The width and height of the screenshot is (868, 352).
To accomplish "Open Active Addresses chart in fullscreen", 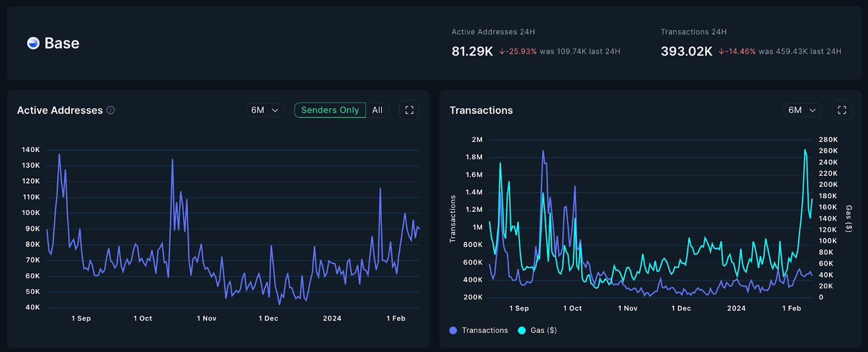I will tap(409, 110).
